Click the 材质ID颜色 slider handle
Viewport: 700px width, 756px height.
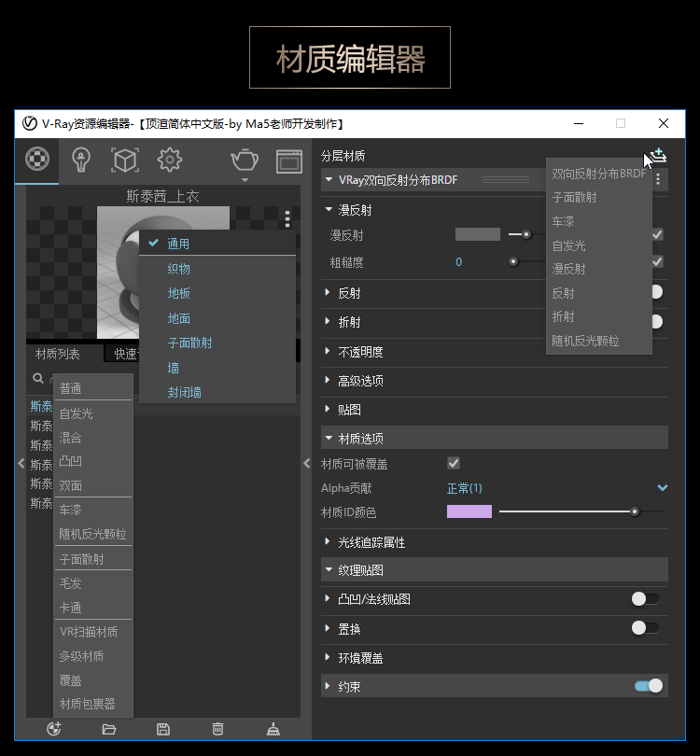click(635, 511)
